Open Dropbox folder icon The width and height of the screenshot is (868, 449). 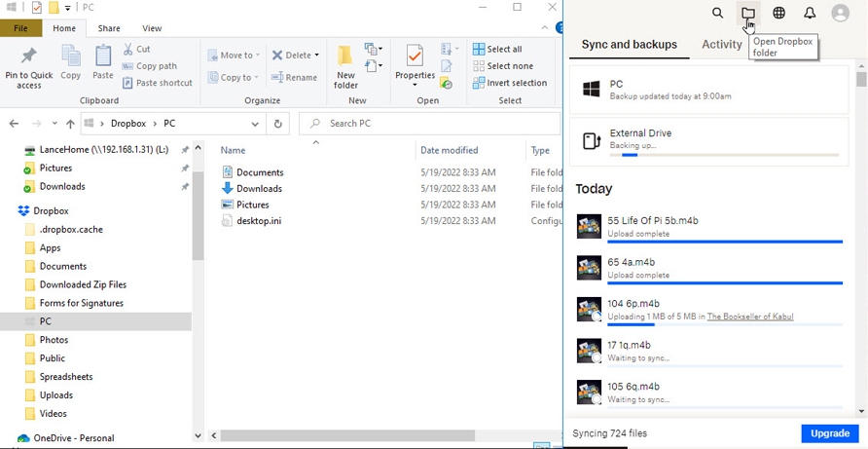tap(748, 13)
